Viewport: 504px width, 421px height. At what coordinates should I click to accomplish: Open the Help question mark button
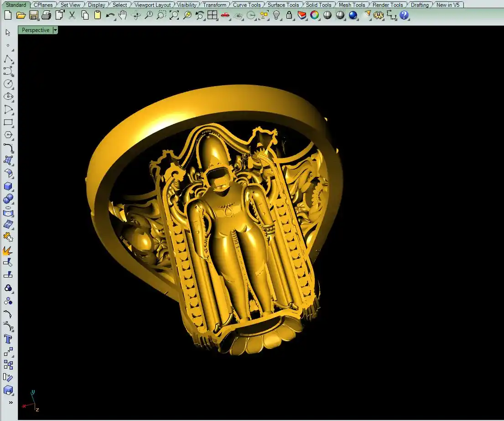coord(404,15)
